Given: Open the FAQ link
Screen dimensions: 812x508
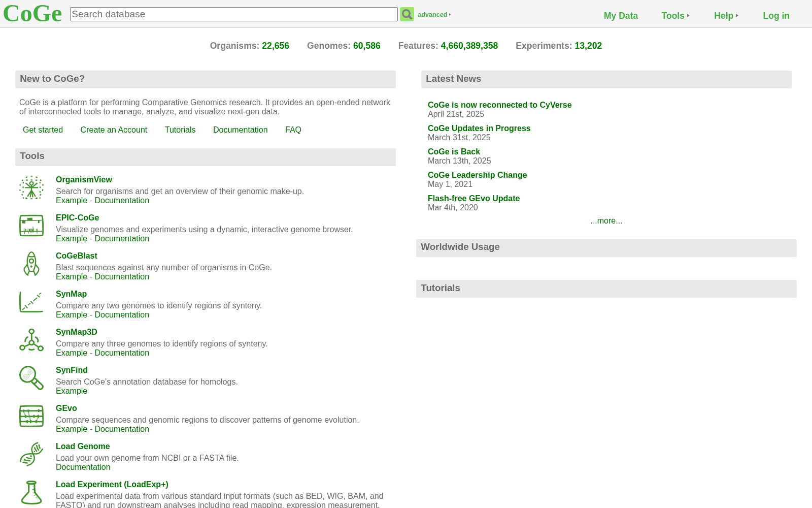Looking at the screenshot, I should click(x=293, y=130).
